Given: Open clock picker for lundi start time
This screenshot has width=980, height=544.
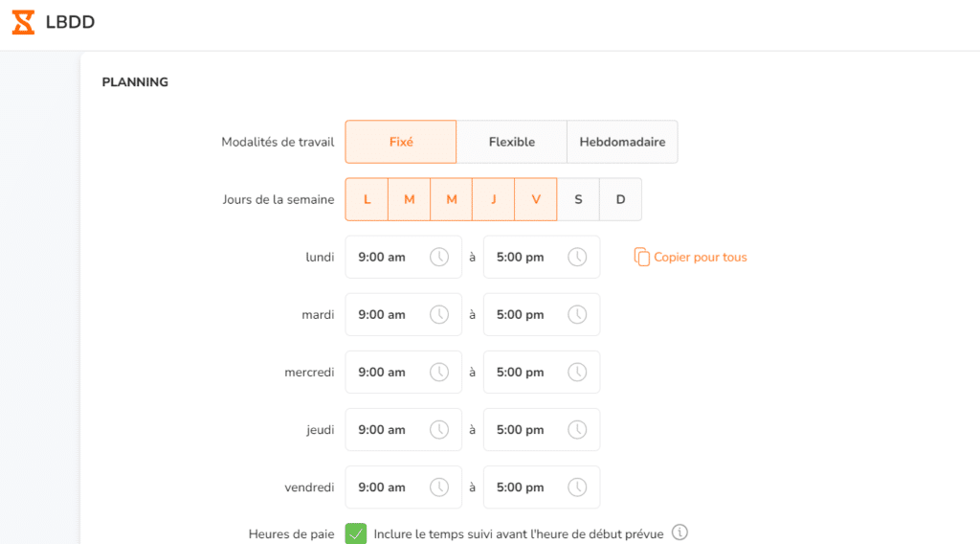Looking at the screenshot, I should tap(438, 257).
